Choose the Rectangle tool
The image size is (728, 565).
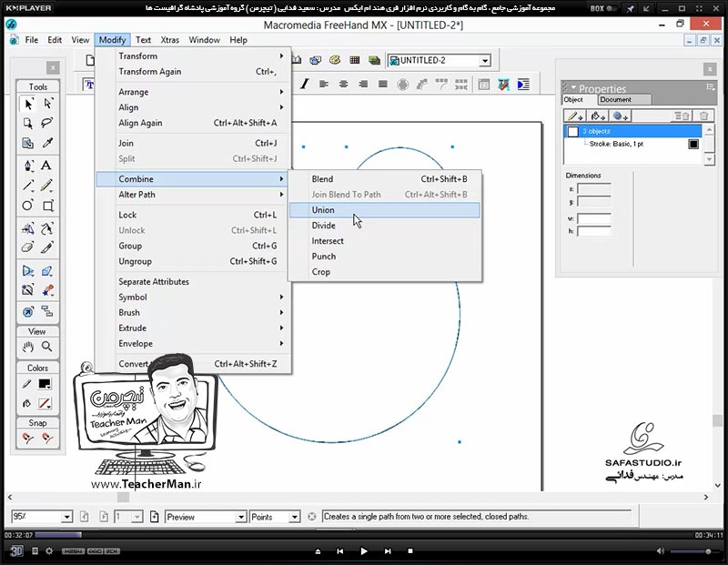pos(48,206)
